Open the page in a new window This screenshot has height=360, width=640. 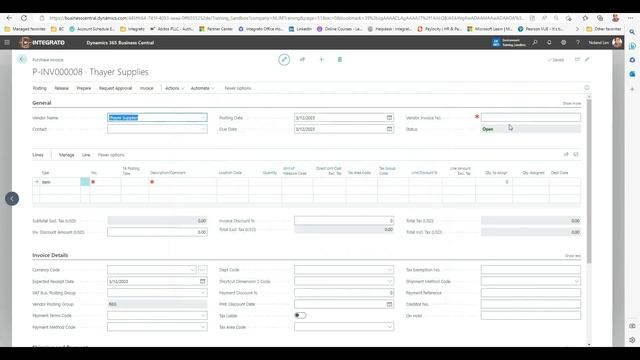click(577, 60)
